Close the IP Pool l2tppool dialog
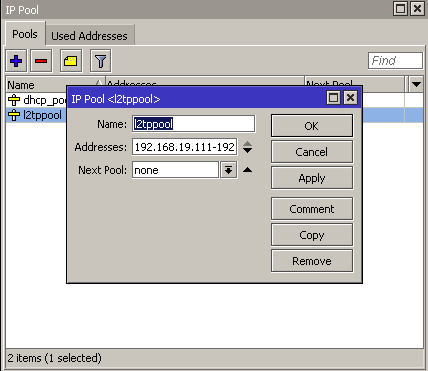Screen dimensions: 428x371 click(x=350, y=98)
